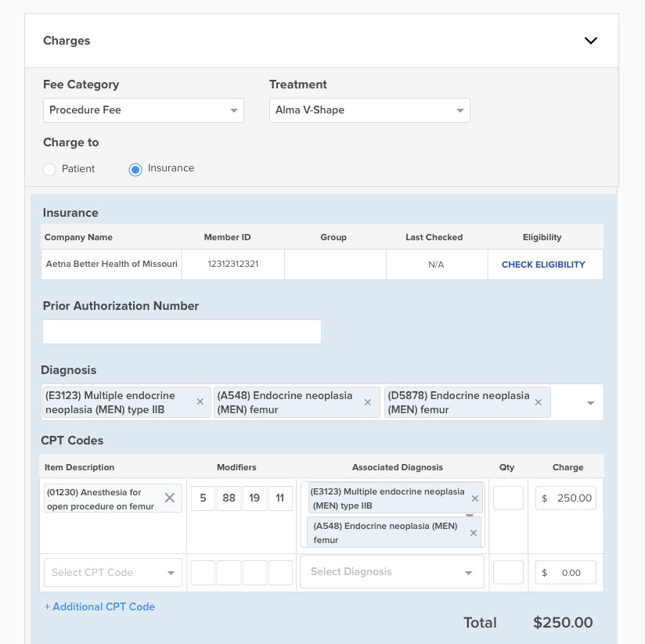The image size is (645, 644).
Task: Expand the Diagnosis multi-select dropdown arrow
Action: pos(590,403)
